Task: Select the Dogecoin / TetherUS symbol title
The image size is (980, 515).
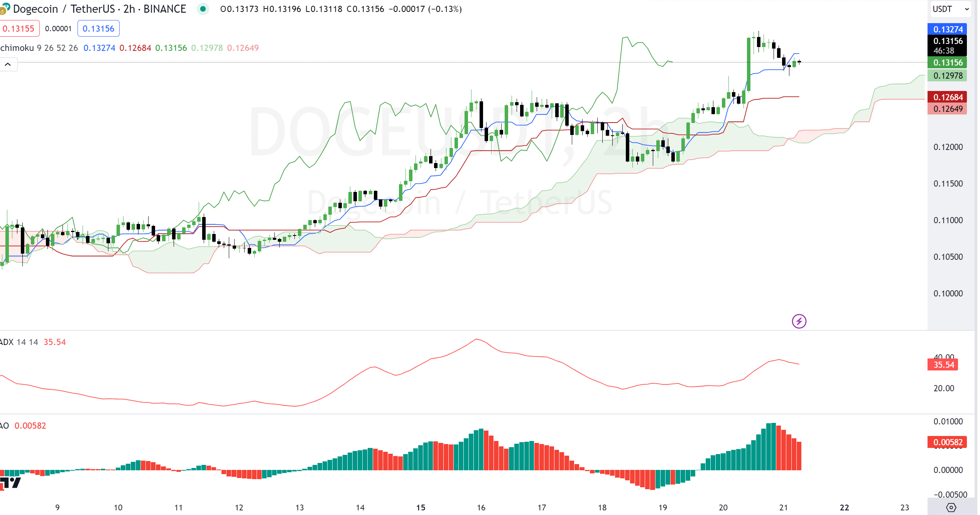Action: click(100, 8)
